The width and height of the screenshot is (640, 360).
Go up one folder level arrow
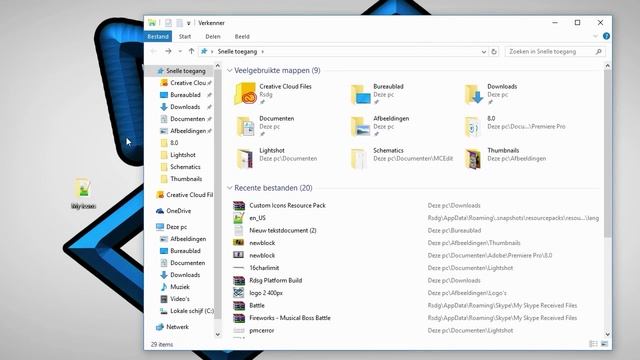(x=191, y=51)
